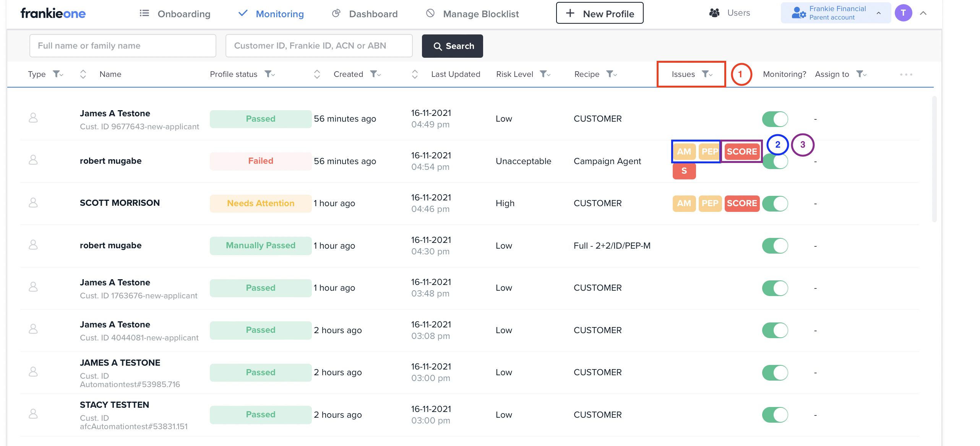Viewport: 980px width, 446px height.
Task: Click the Manage Blocklist blocked icon
Action: click(430, 13)
